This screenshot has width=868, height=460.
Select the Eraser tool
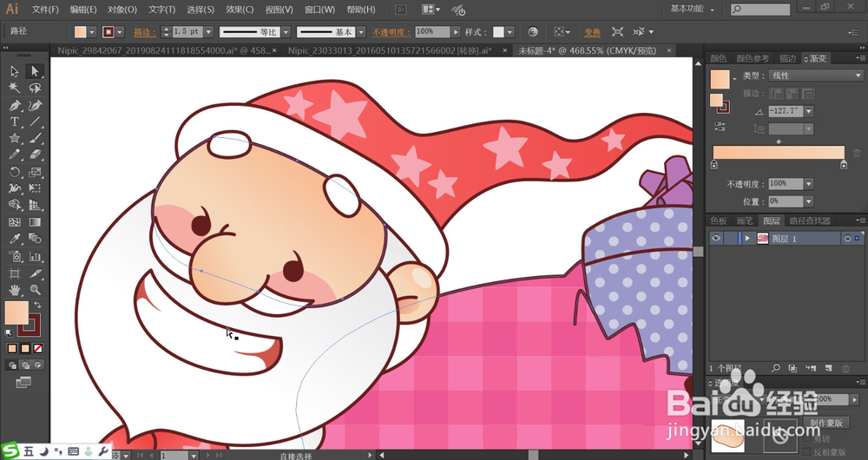[x=35, y=155]
